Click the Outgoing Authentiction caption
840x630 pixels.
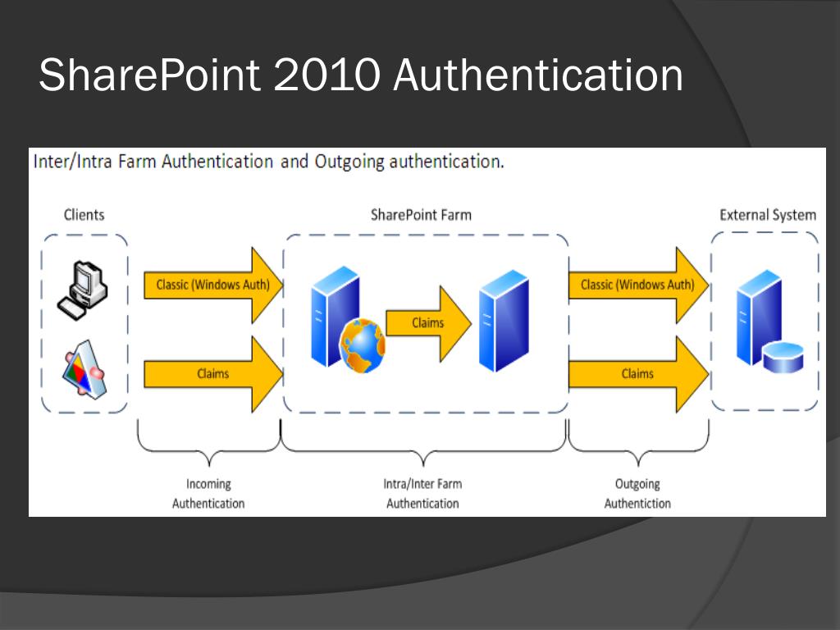(x=637, y=493)
